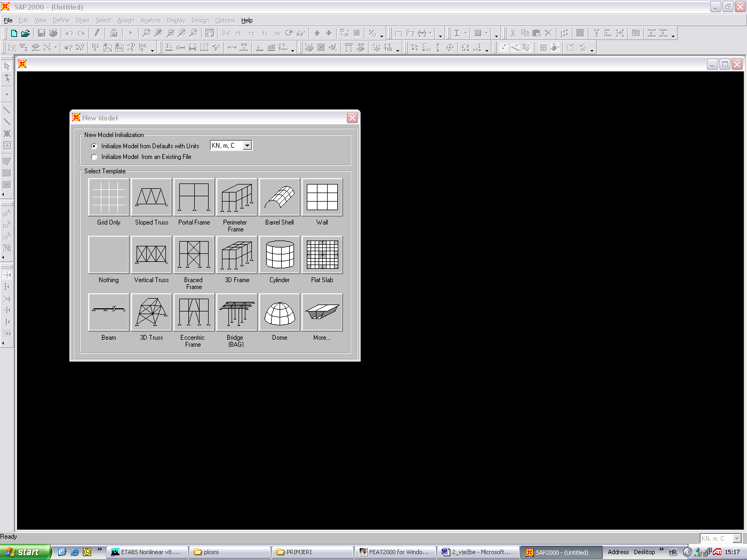Click the Delete X toolbar icon

pos(548,33)
